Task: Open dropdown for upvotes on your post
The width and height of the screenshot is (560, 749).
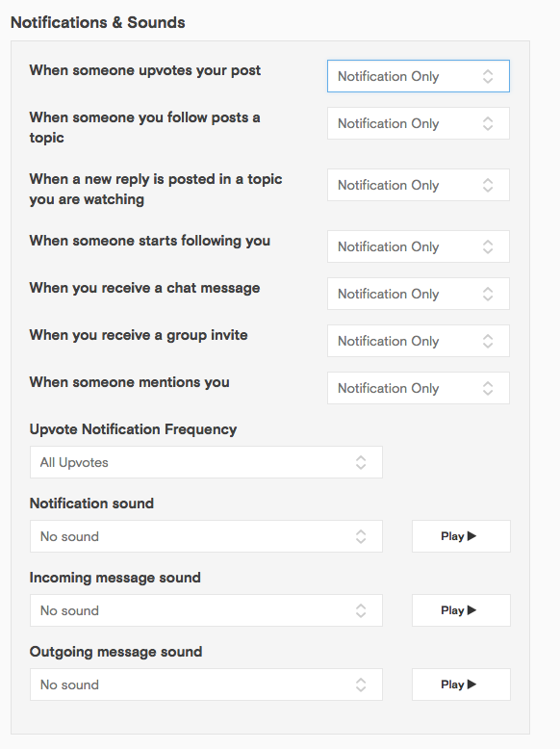Action: 419,76
